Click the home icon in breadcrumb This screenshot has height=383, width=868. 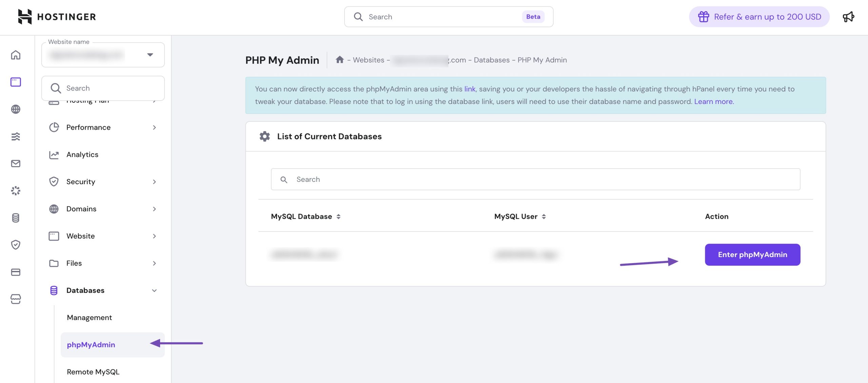[x=340, y=60]
